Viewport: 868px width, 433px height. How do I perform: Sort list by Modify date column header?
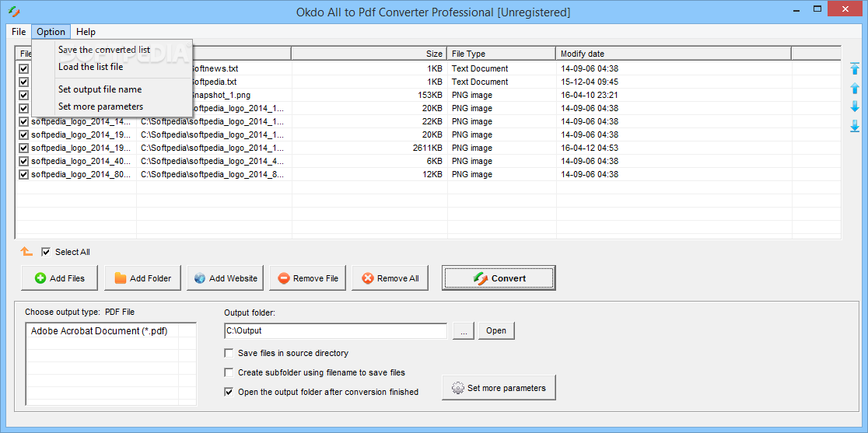click(674, 54)
